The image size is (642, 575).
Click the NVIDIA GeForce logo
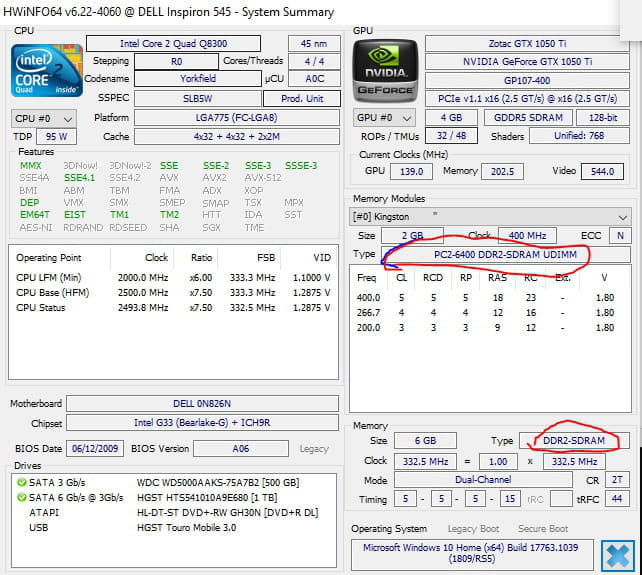coord(385,70)
